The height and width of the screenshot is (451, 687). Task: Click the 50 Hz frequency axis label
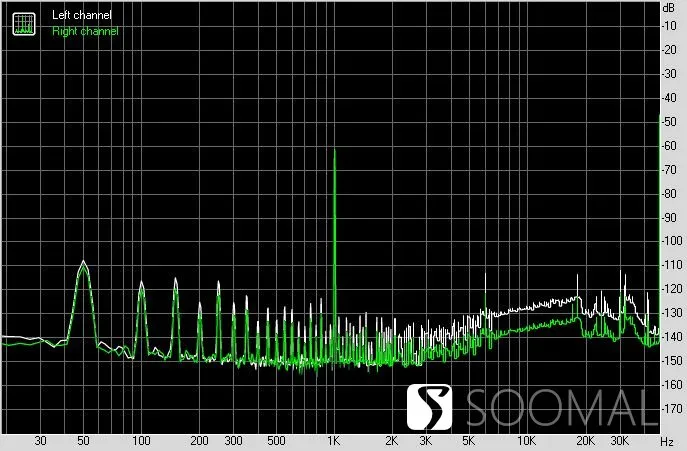[x=83, y=440]
